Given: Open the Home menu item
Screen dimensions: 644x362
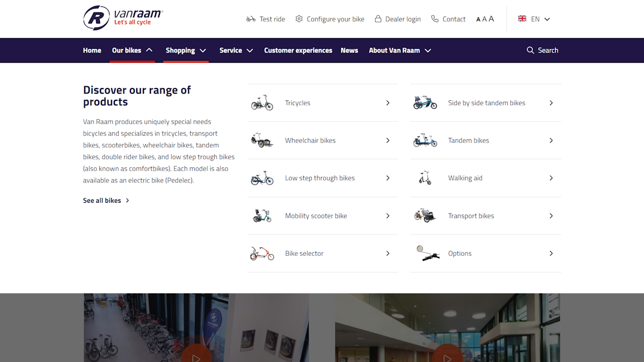Looking at the screenshot, I should tap(92, 50).
